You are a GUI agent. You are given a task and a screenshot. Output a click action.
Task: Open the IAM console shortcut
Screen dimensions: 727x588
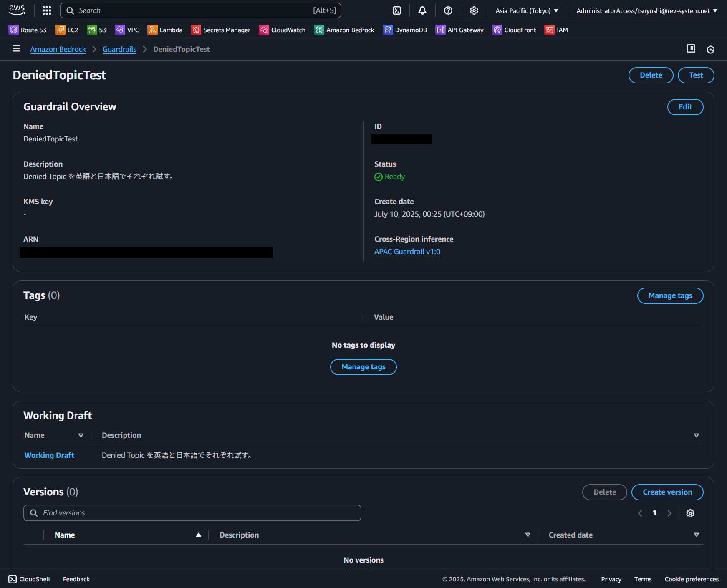[x=556, y=30]
